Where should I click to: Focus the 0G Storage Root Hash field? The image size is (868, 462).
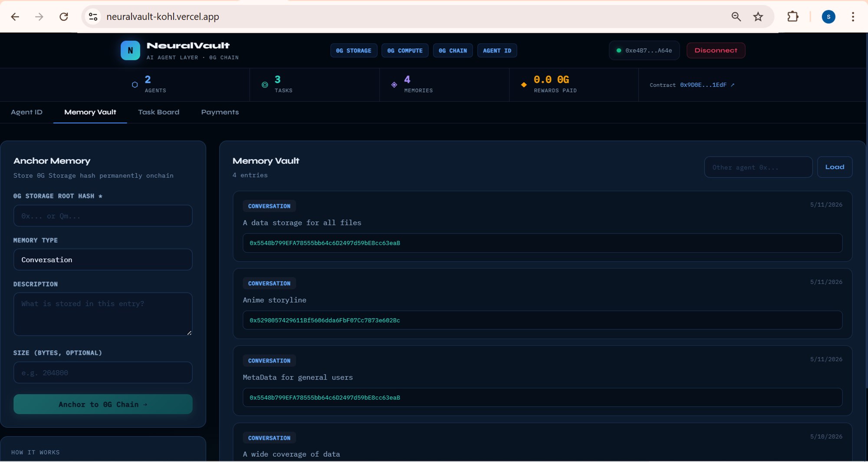pyautogui.click(x=103, y=216)
